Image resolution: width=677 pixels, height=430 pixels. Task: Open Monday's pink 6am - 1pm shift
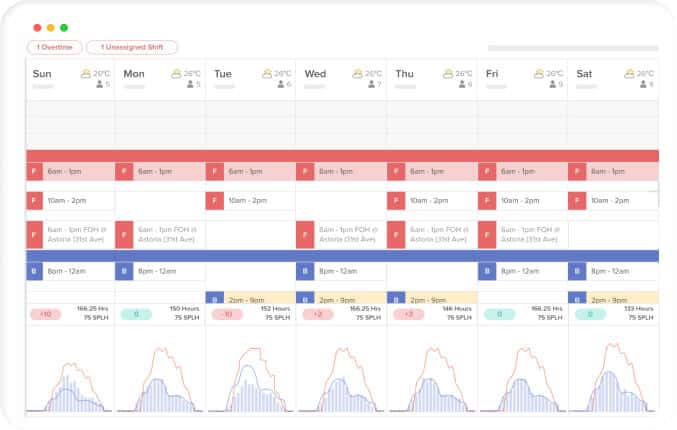pos(159,172)
